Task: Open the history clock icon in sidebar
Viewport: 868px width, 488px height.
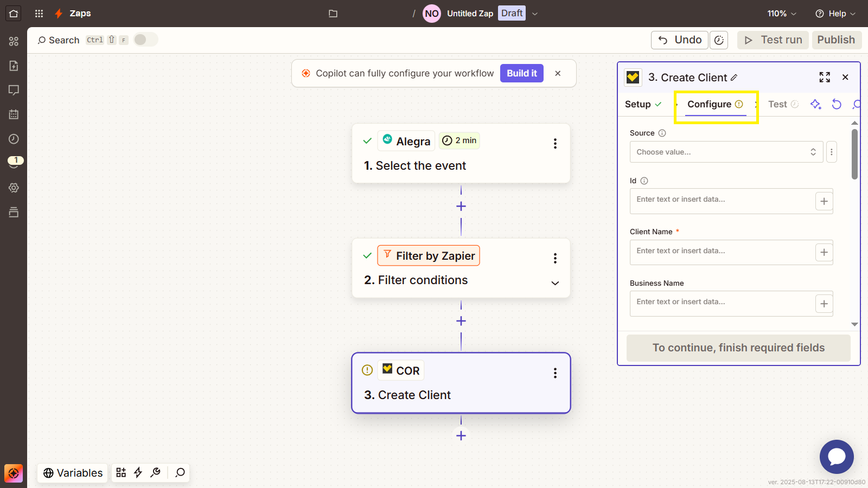Action: point(14,139)
